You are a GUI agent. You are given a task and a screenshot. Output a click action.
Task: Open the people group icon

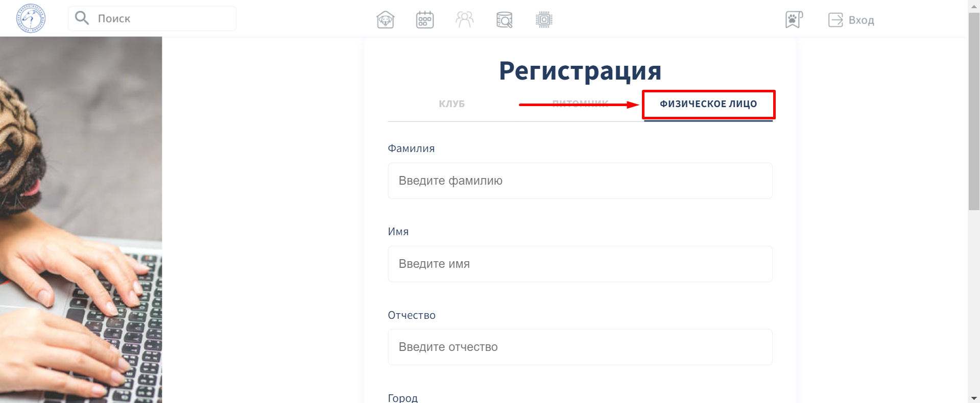tap(464, 20)
